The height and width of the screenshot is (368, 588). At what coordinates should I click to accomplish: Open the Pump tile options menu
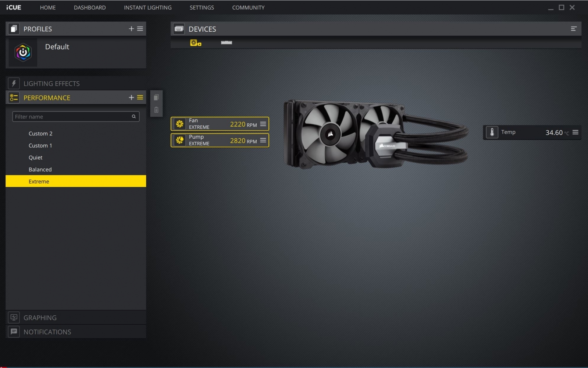(263, 140)
